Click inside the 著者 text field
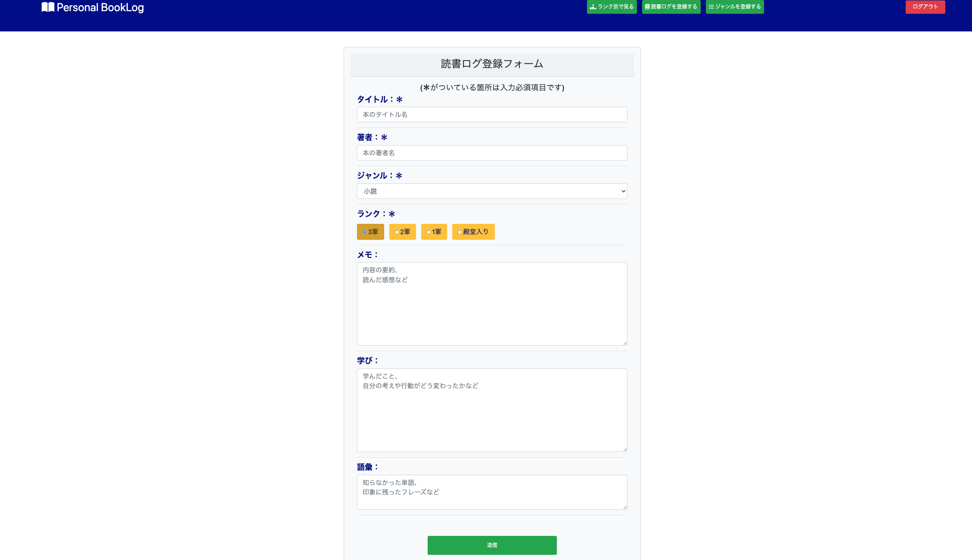972x560 pixels. click(x=492, y=153)
